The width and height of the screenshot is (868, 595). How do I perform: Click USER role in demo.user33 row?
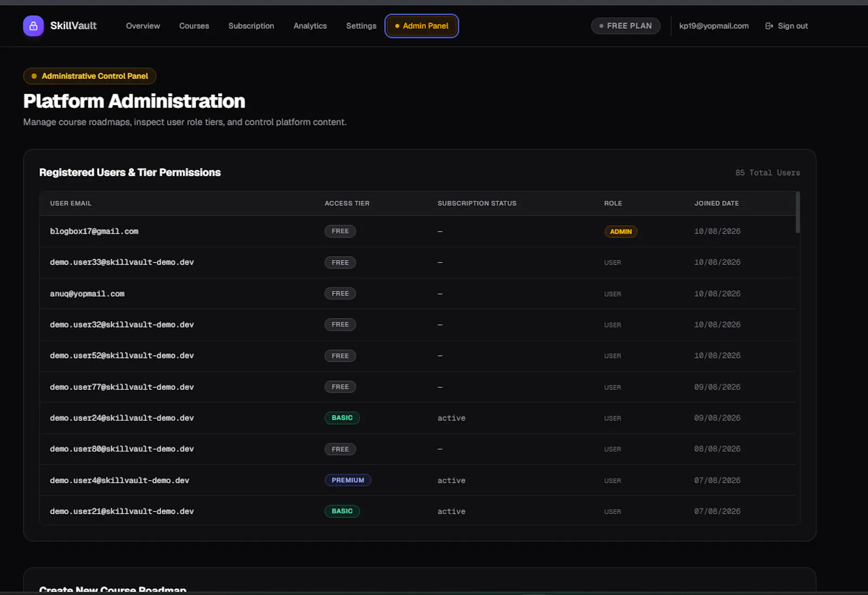(612, 263)
